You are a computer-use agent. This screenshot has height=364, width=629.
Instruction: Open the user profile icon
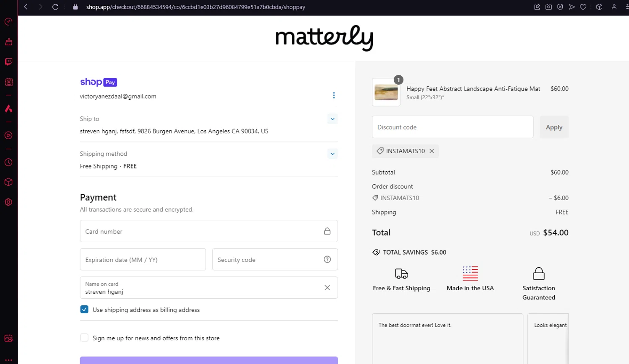pyautogui.click(x=614, y=7)
